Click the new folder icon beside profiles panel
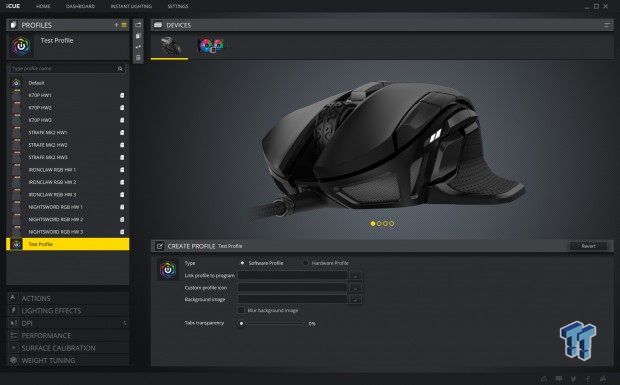Image resolution: width=620 pixels, height=385 pixels. pos(138,25)
